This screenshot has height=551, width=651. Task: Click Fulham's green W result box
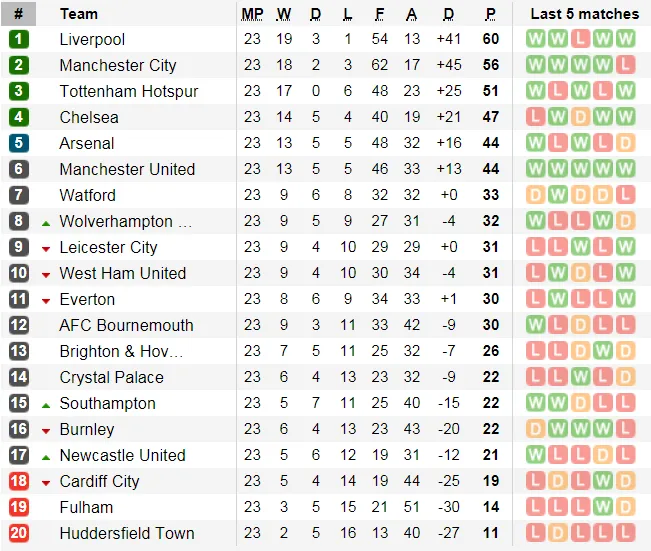tap(603, 507)
